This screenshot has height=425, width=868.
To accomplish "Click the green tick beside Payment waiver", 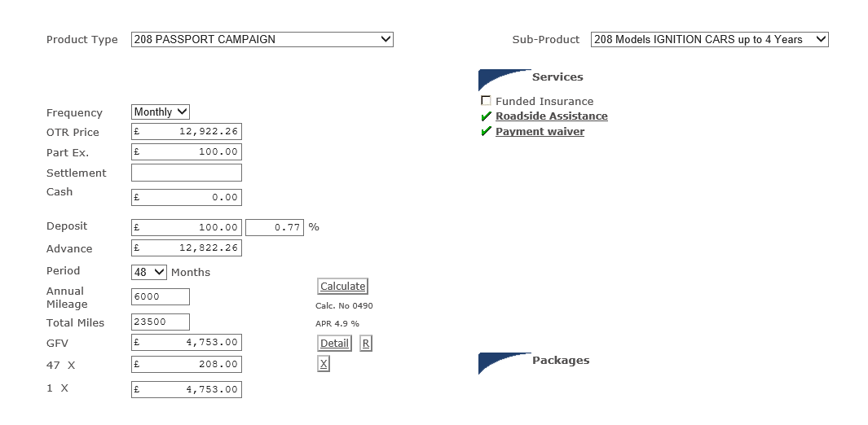I will (486, 132).
